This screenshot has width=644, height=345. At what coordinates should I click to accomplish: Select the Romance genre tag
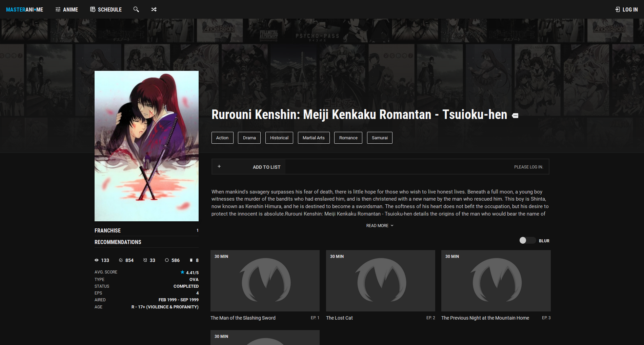pyautogui.click(x=348, y=138)
